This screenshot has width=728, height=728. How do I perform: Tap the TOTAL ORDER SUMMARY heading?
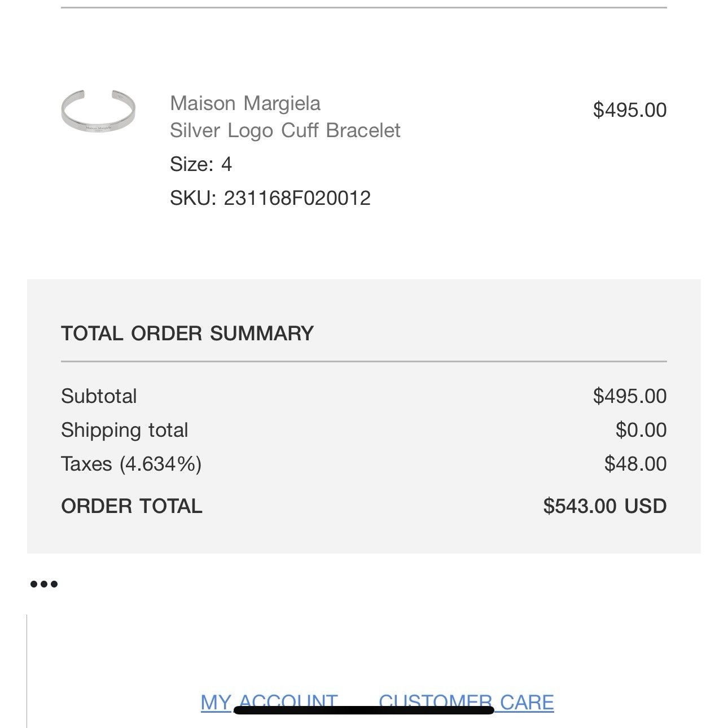(x=187, y=334)
